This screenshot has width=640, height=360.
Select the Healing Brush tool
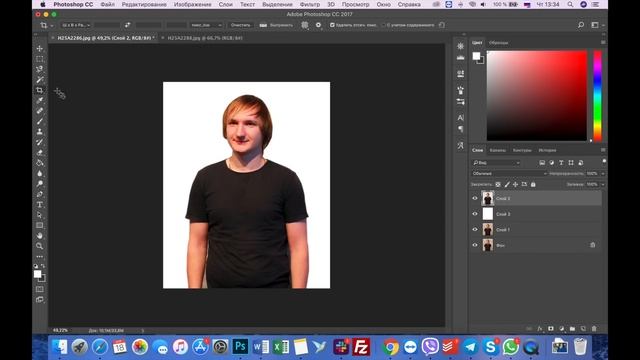(40, 111)
